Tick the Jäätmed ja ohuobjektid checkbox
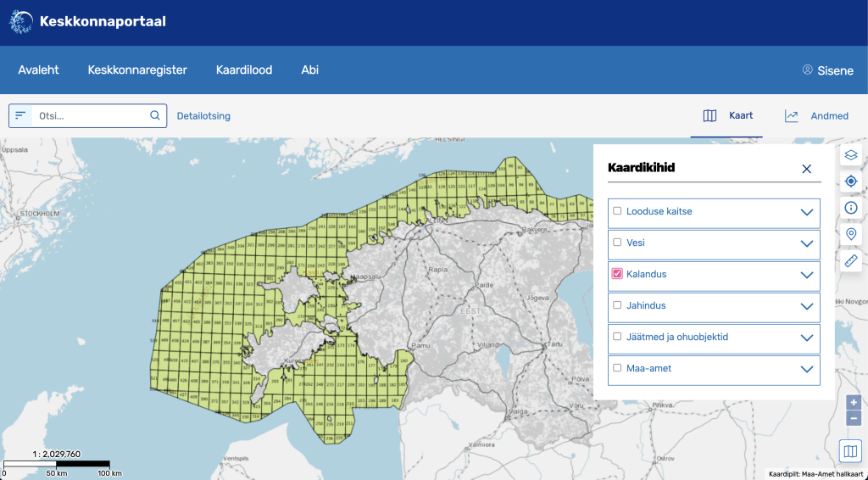This screenshot has width=868, height=480. (x=617, y=336)
